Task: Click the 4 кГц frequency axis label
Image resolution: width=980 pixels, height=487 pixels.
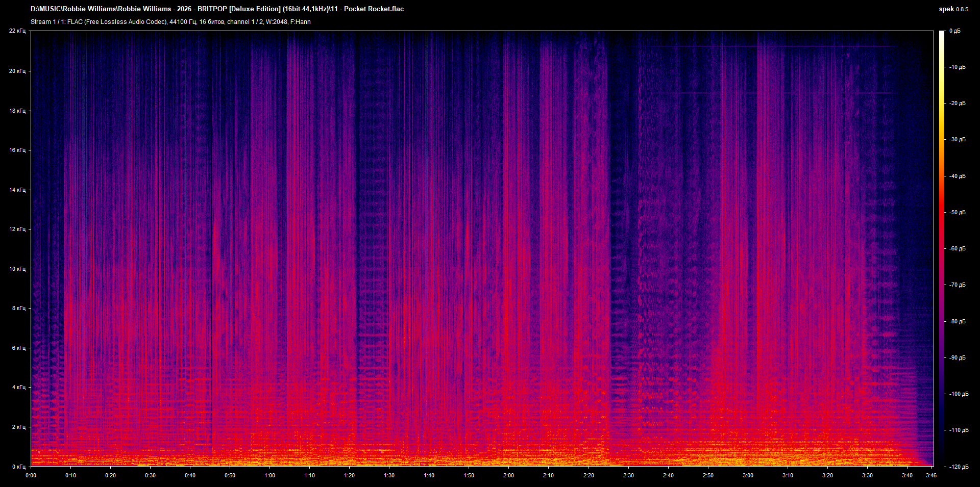Action: coord(18,388)
